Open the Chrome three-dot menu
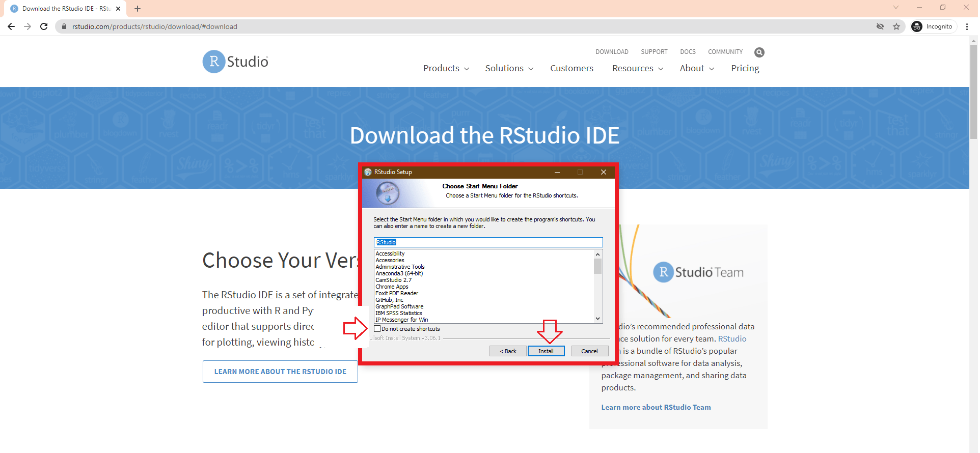 pos(967,26)
